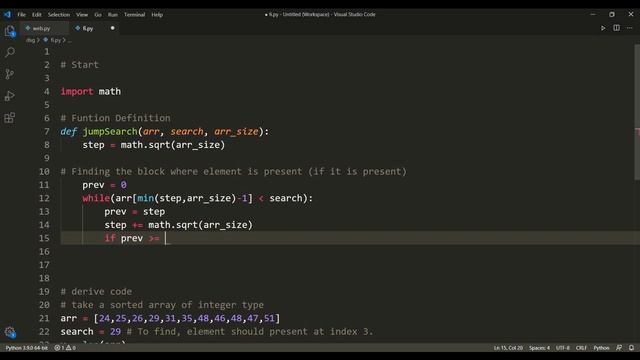Viewport: 640px width, 360px height.
Task: Go to line via Ln 15, Col 20
Action: (508, 348)
